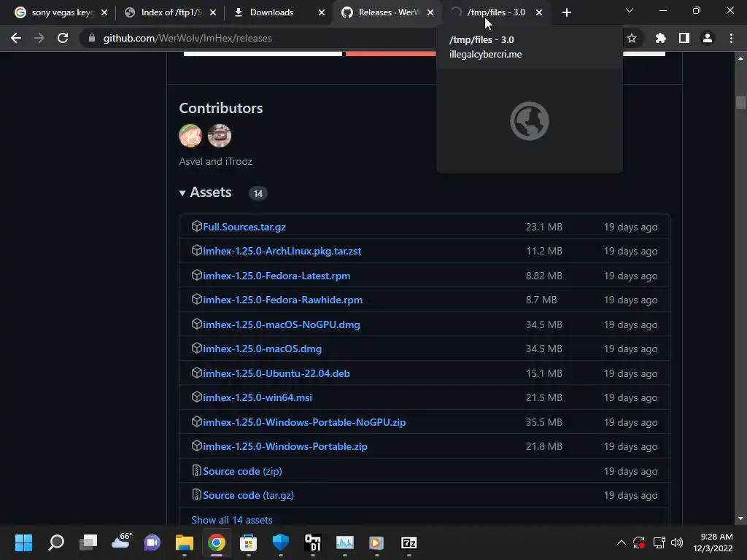Image resolution: width=747 pixels, height=560 pixels.
Task: Collapse the Assets section
Action: 205,192
